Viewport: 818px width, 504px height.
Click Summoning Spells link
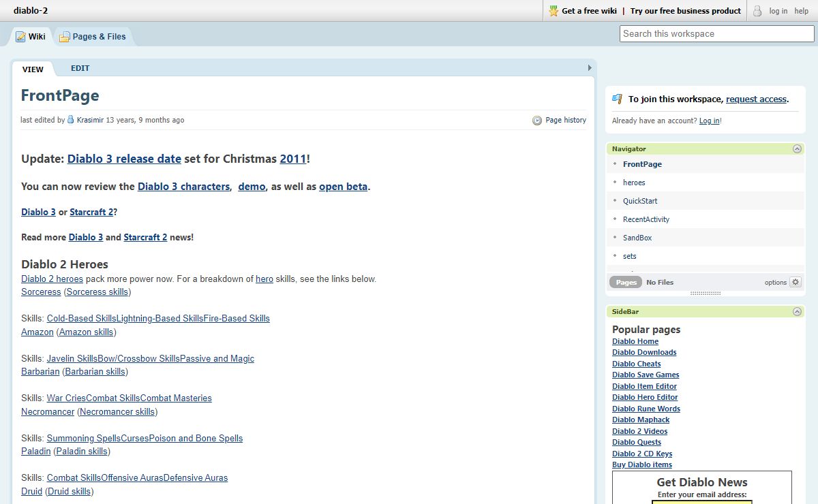84,438
